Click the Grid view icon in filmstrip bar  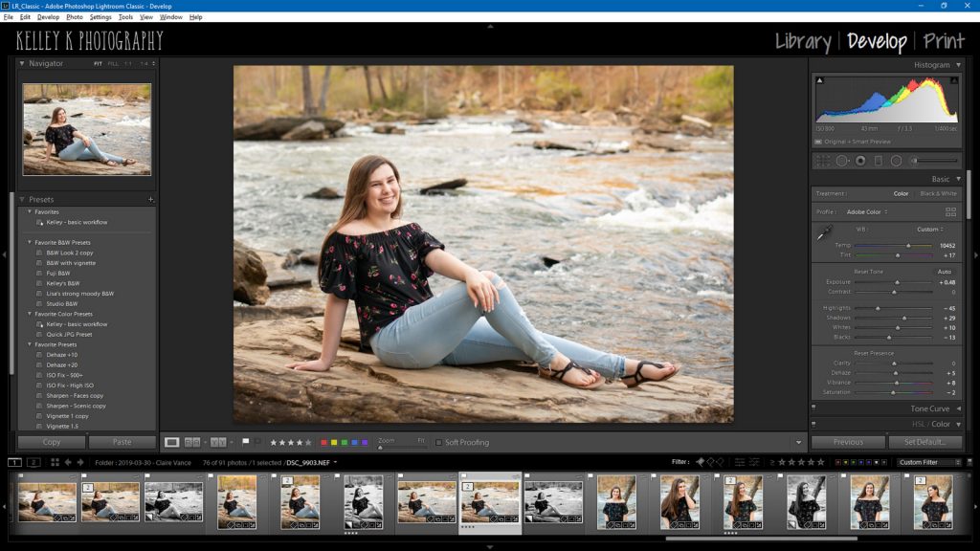point(55,462)
